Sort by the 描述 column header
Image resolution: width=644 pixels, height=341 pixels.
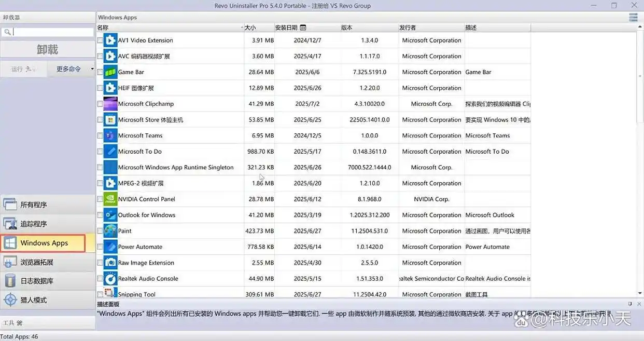498,28
